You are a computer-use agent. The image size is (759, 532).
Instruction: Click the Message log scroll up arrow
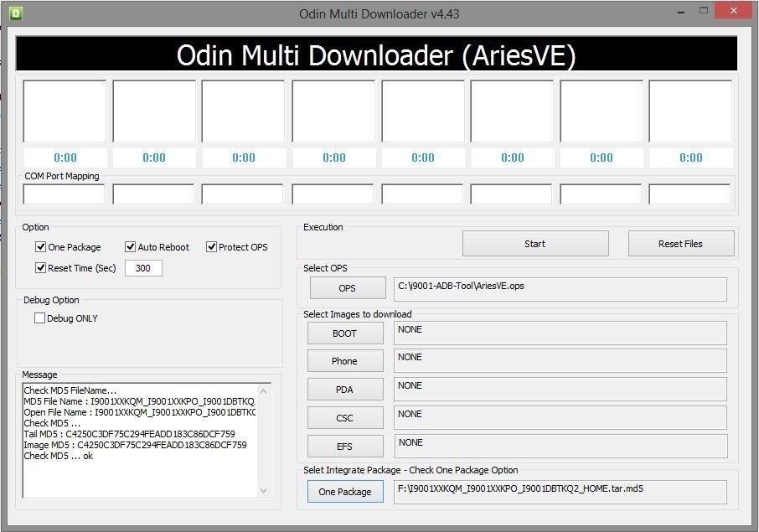pyautogui.click(x=263, y=391)
